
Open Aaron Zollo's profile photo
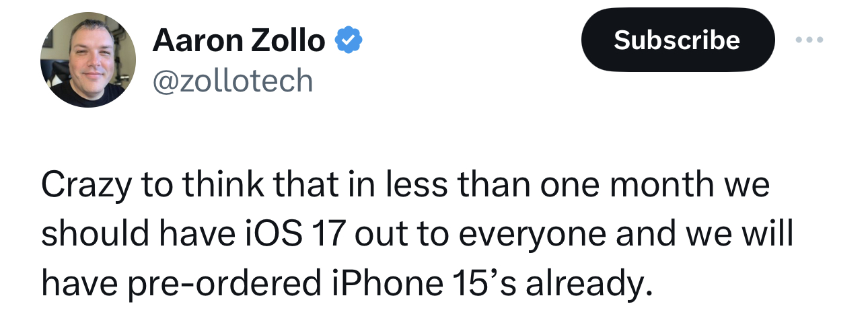(x=88, y=61)
